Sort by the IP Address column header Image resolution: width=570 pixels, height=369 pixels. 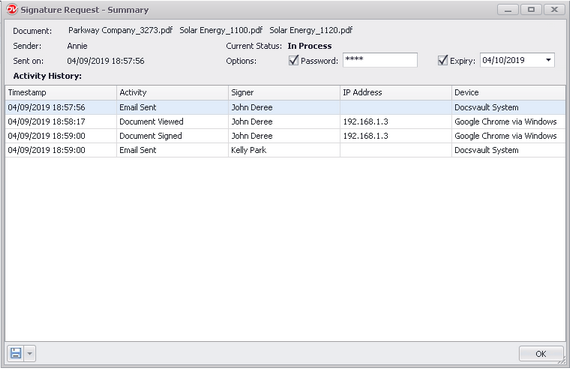[396, 93]
